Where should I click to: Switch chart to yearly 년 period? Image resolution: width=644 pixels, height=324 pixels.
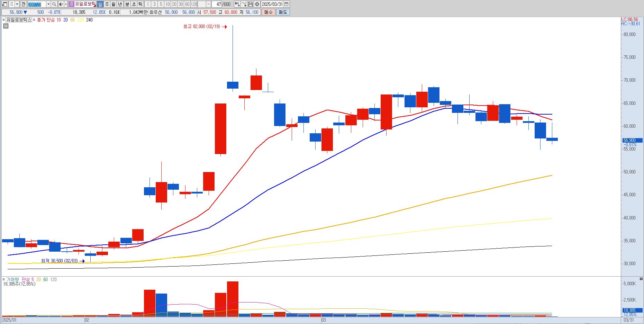point(120,4)
